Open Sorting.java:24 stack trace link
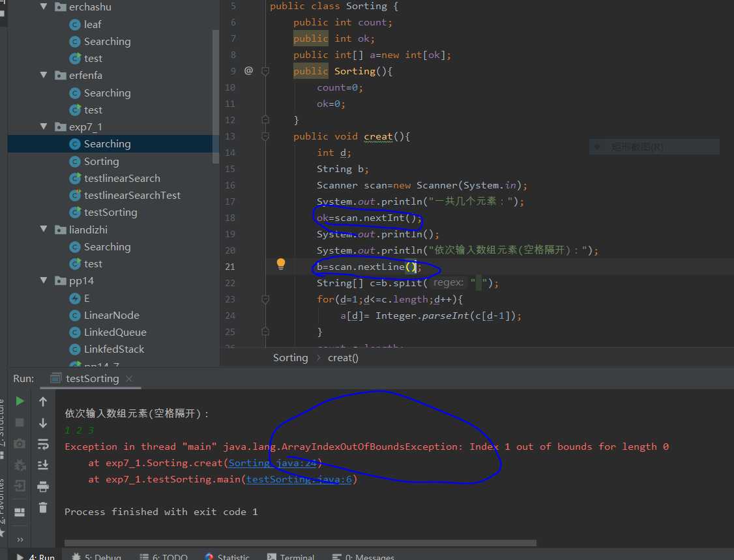 click(272, 463)
